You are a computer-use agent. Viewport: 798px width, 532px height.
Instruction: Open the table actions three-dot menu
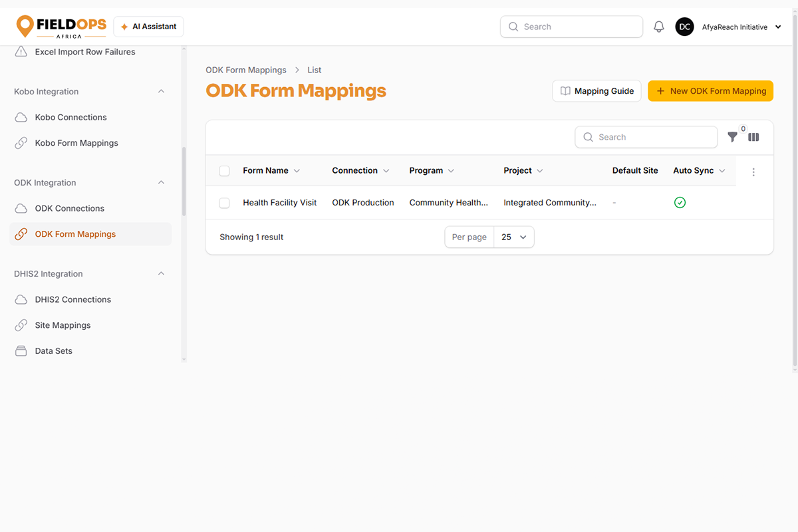point(753,172)
